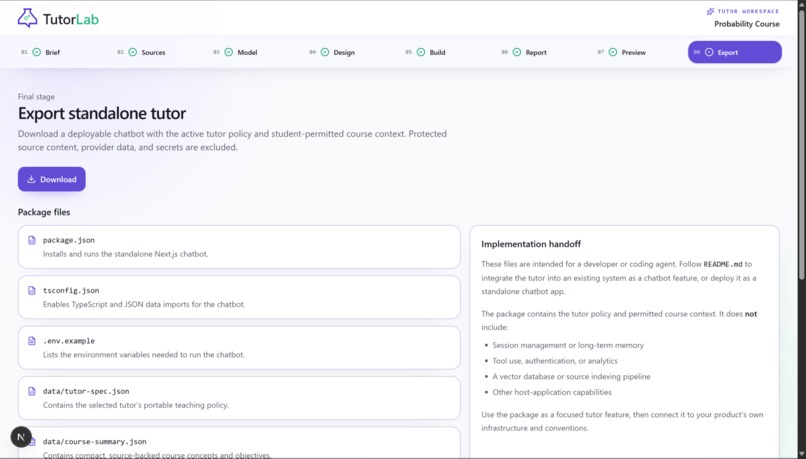Screen dimensions: 806x459
Task: Click the file icon next to data/tutor-spec.json
Action: pos(32,391)
